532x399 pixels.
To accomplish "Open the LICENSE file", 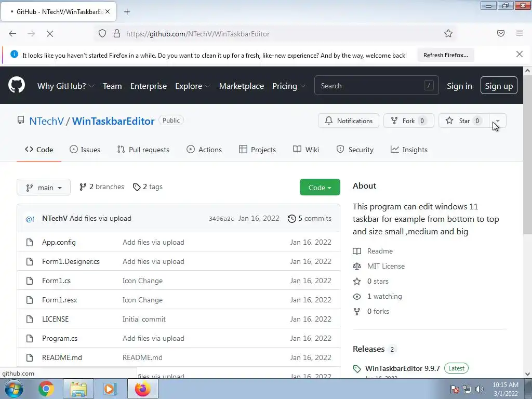I will click(55, 320).
